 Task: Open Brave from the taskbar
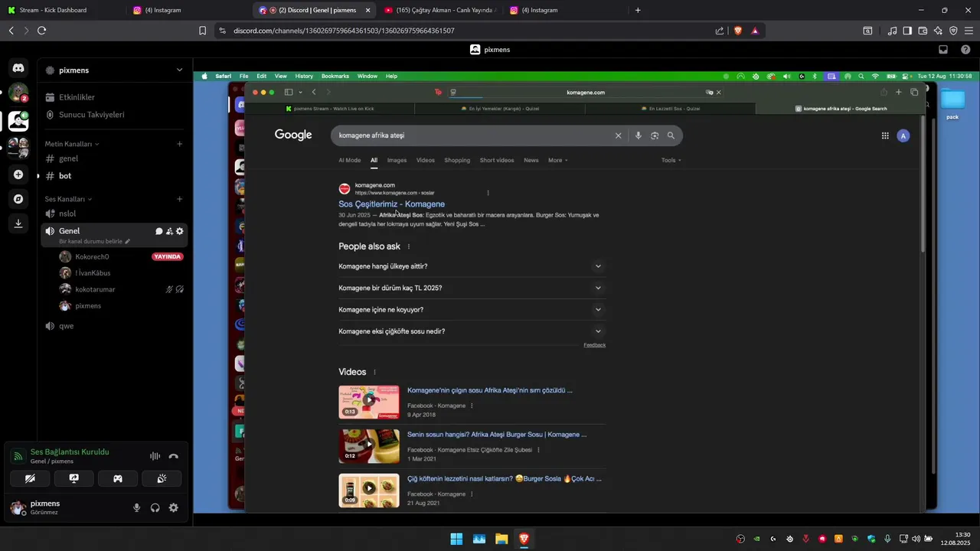(524, 539)
